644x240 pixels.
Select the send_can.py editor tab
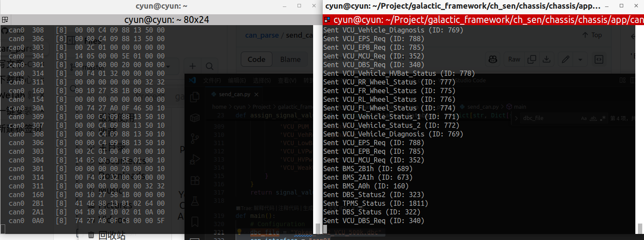pos(235,94)
